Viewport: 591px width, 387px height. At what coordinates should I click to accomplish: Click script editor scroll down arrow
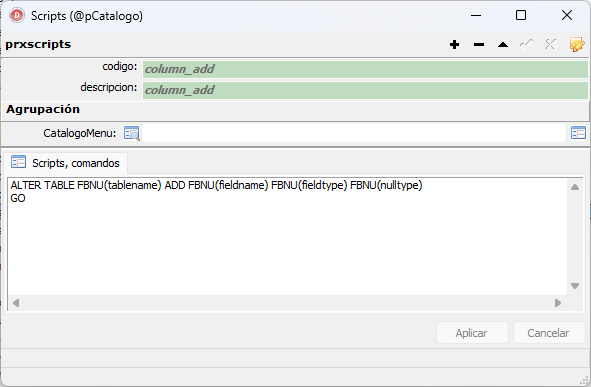tap(575, 286)
